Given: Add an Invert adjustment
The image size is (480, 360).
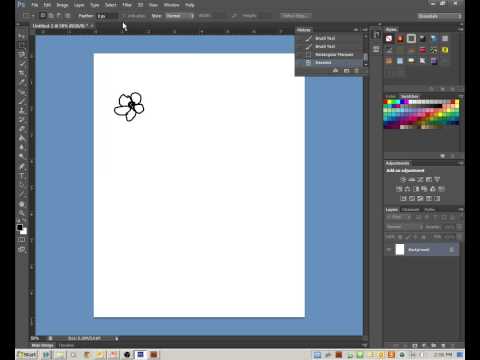Looking at the screenshot, I should point(403,199).
